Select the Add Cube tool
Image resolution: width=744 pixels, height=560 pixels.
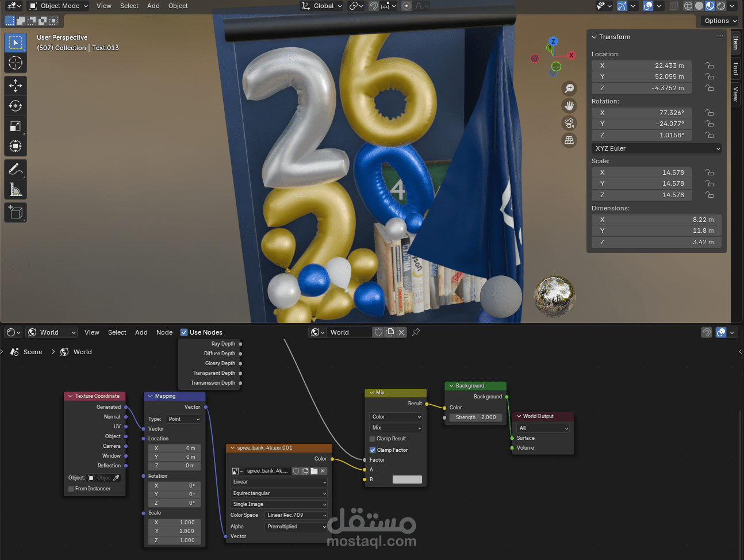[x=16, y=212]
